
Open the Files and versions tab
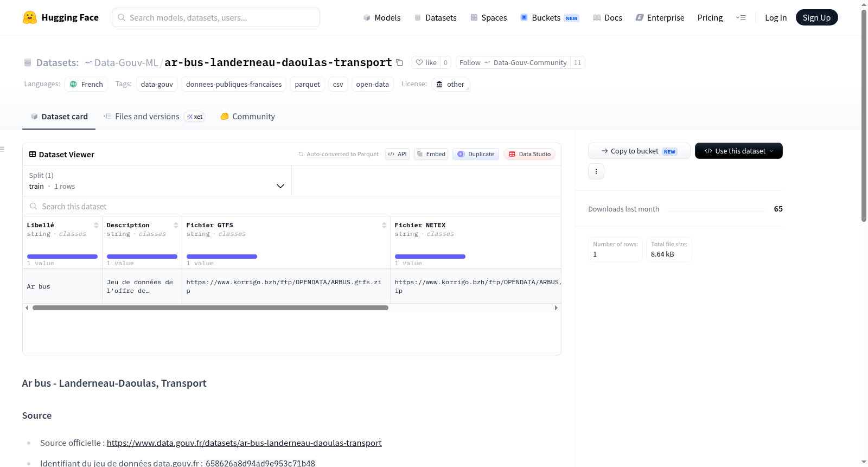pyautogui.click(x=154, y=117)
